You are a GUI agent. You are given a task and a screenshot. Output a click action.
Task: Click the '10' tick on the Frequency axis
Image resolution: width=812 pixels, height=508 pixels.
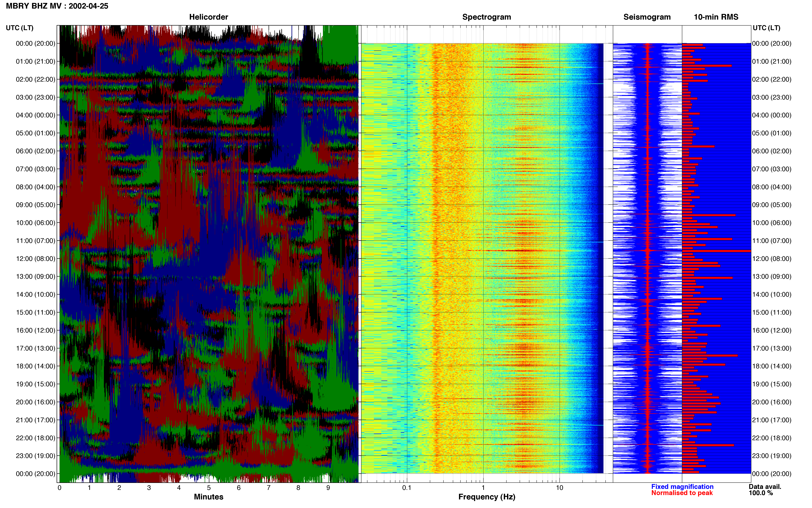click(x=559, y=488)
